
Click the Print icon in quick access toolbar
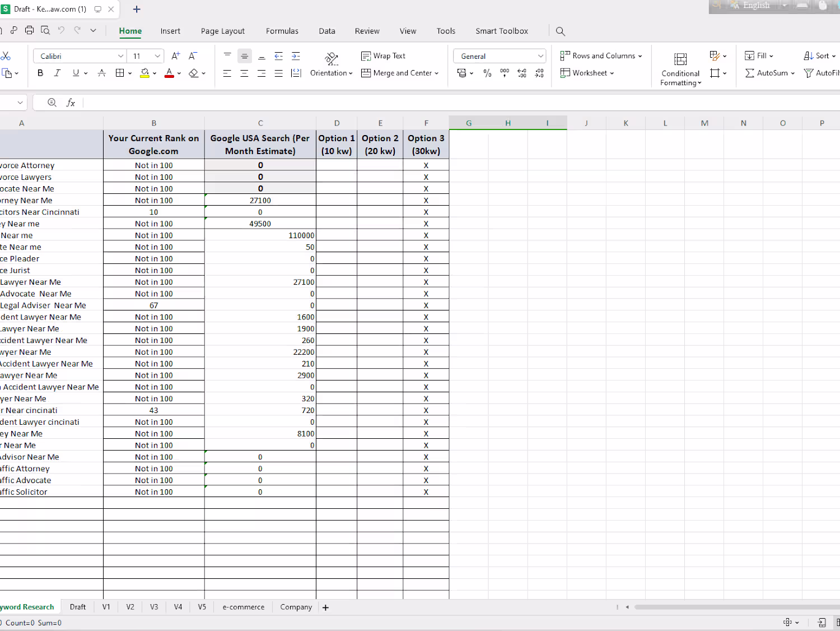click(30, 30)
